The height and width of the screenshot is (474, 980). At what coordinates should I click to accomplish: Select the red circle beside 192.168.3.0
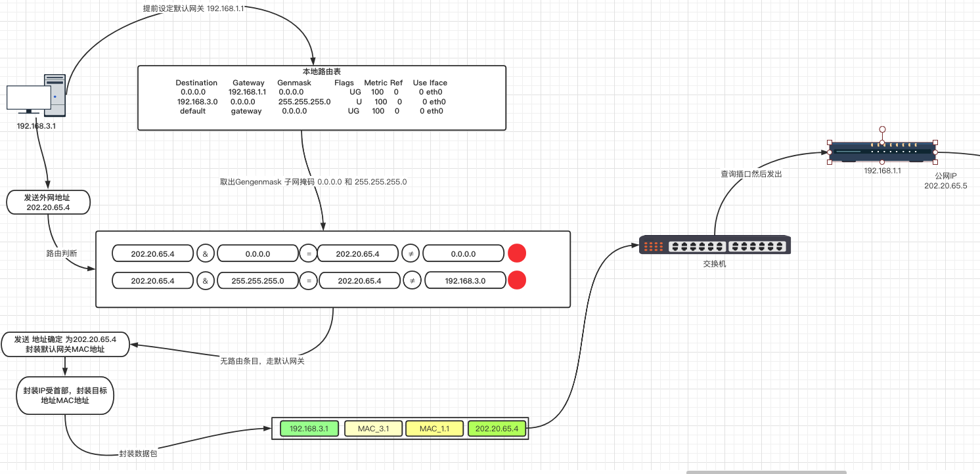tap(517, 280)
